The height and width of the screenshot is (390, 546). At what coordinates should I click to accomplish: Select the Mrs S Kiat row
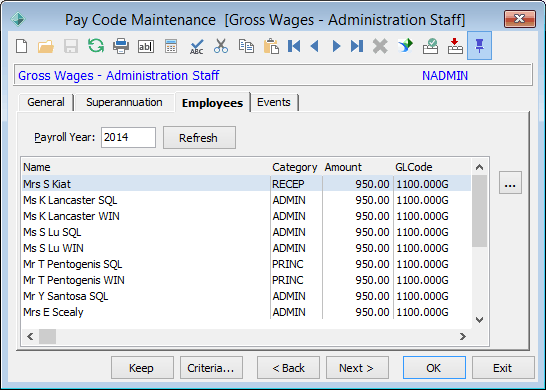click(x=246, y=184)
